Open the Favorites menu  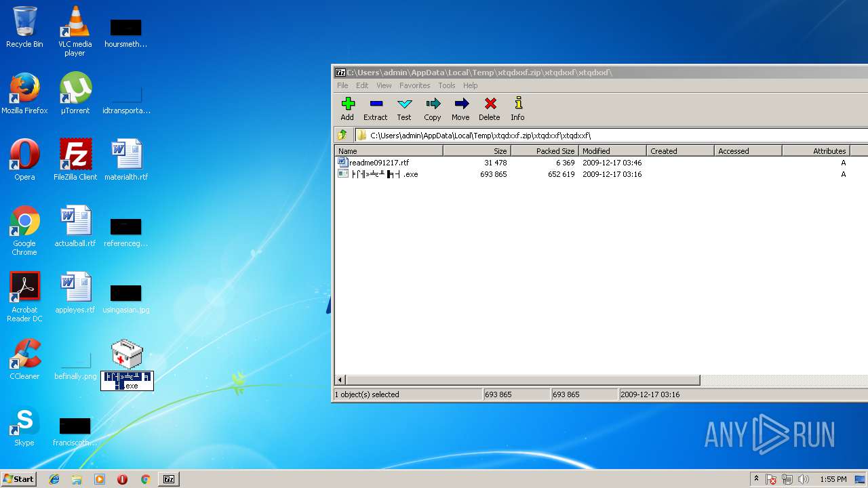414,85
